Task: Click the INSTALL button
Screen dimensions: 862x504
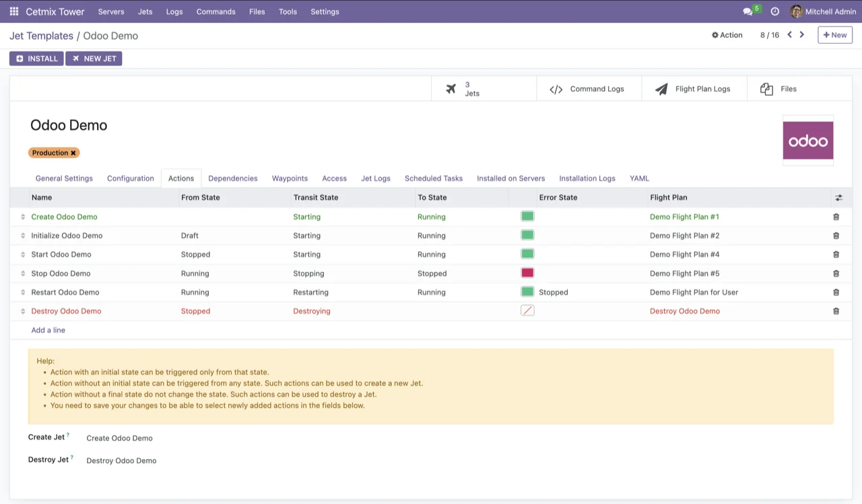Action: pyautogui.click(x=36, y=59)
